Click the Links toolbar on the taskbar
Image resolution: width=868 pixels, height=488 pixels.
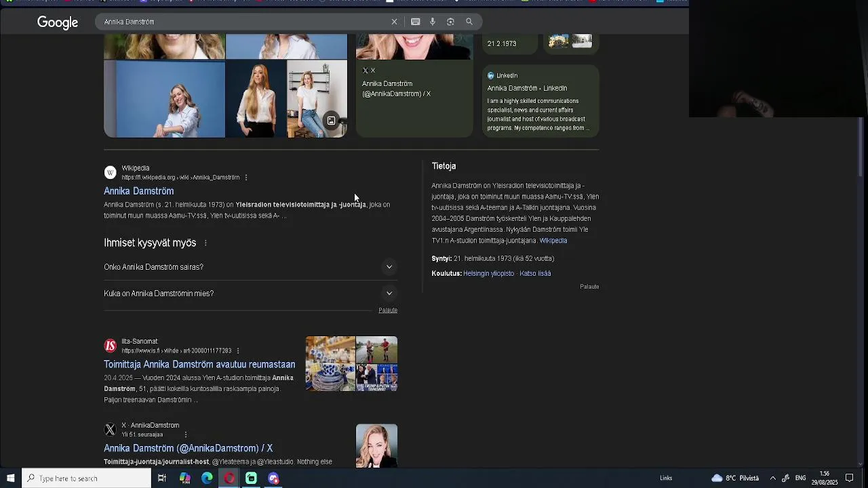(666, 479)
